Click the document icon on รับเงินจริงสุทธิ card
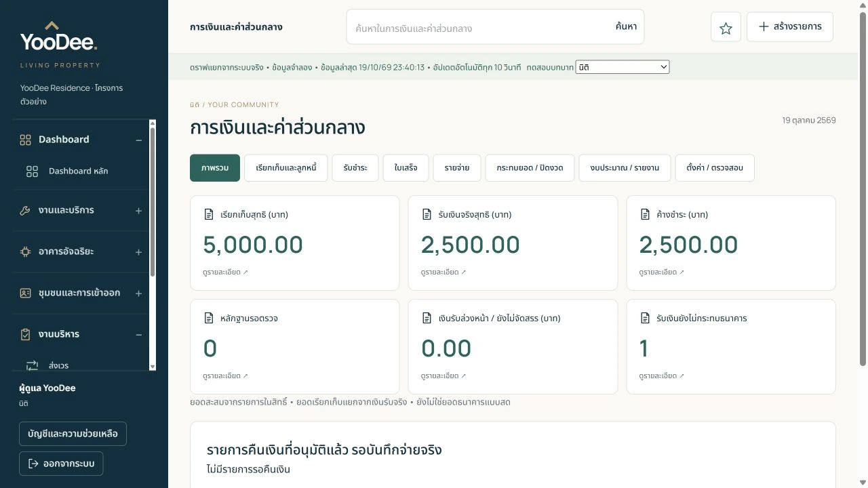Image resolution: width=868 pixels, height=488 pixels. (x=427, y=215)
